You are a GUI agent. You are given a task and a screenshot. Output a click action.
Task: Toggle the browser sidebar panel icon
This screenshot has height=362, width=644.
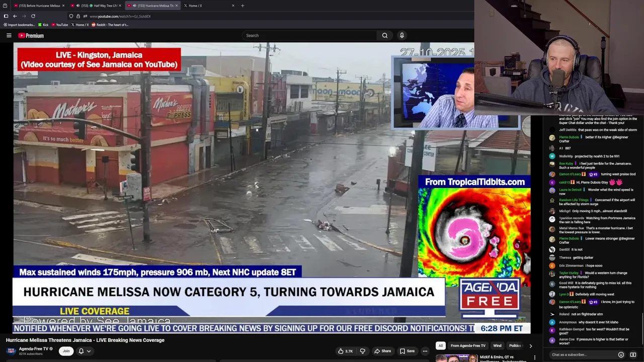[x=6, y=16]
